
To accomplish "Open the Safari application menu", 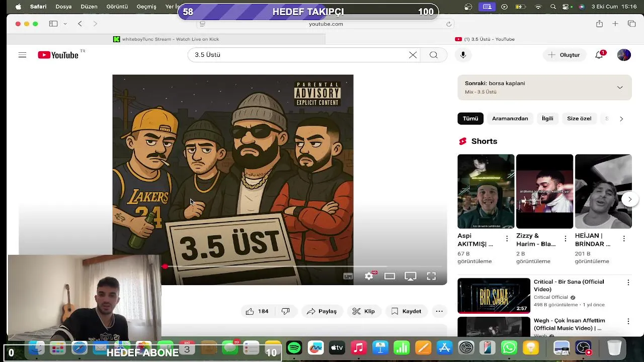I will coord(38,7).
